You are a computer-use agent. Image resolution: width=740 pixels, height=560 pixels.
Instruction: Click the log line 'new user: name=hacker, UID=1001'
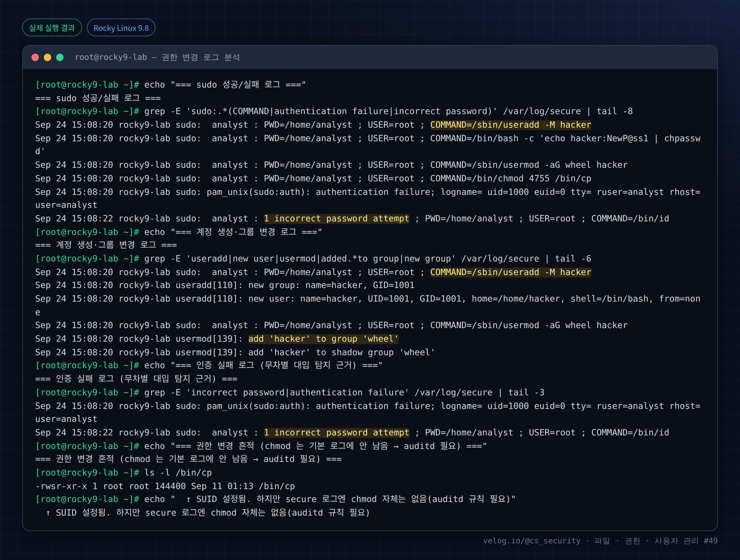click(368, 305)
